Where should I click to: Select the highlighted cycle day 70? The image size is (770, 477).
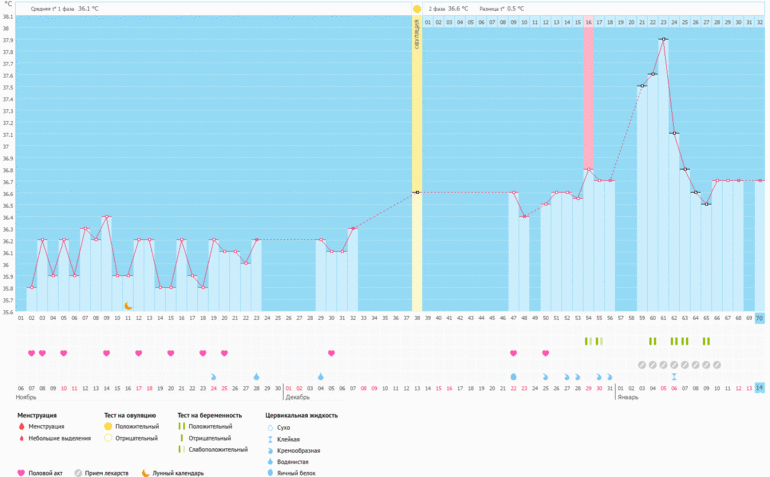coord(760,318)
